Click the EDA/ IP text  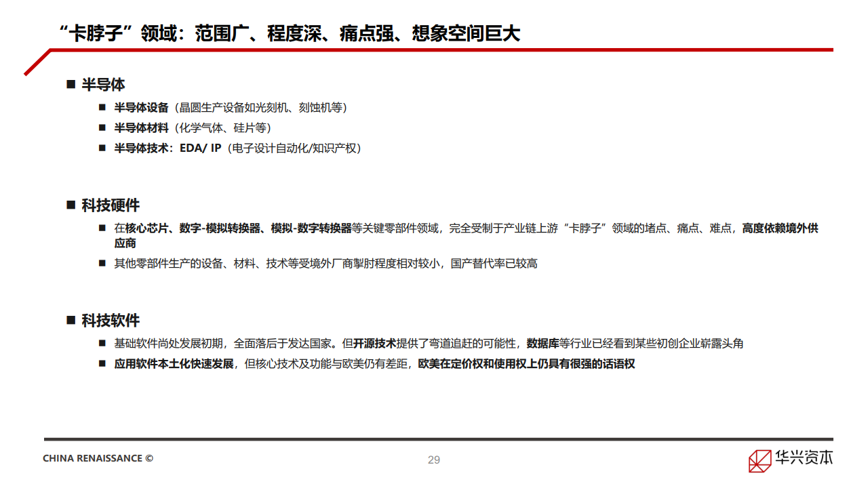200,148
